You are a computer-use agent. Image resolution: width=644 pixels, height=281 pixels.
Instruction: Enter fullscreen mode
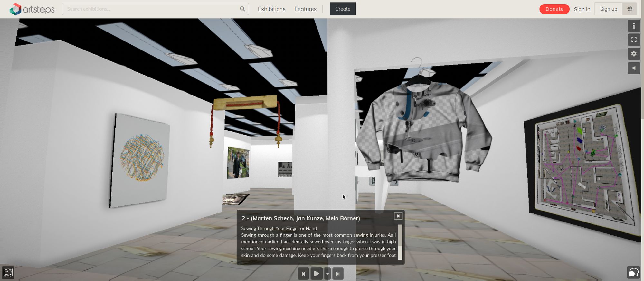(634, 40)
